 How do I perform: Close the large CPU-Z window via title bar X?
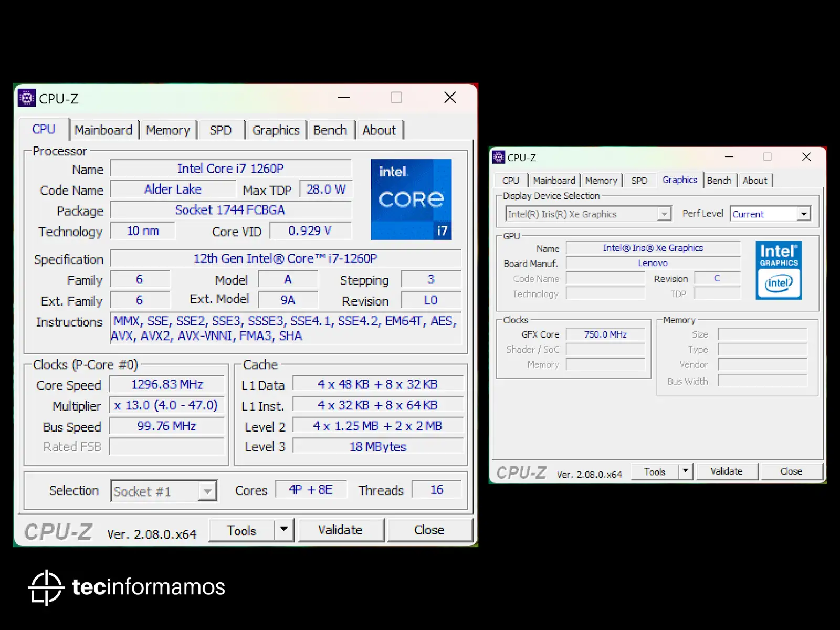[x=450, y=98]
